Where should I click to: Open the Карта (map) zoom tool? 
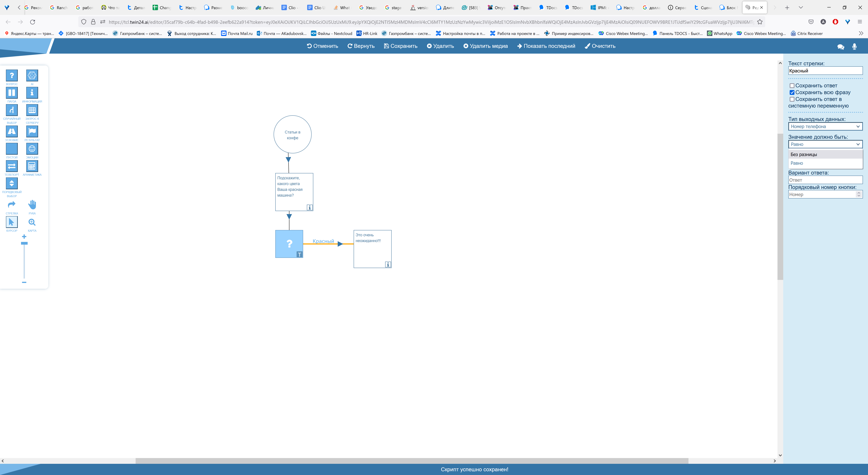32,222
